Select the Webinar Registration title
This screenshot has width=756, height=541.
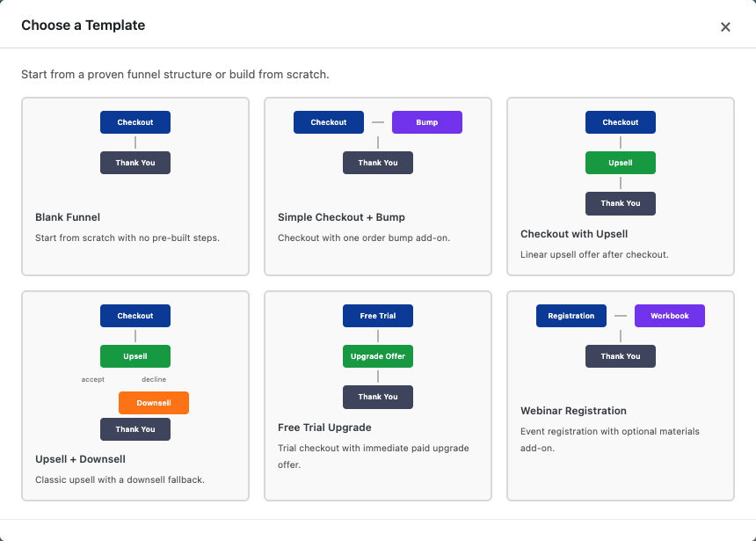pyautogui.click(x=573, y=411)
